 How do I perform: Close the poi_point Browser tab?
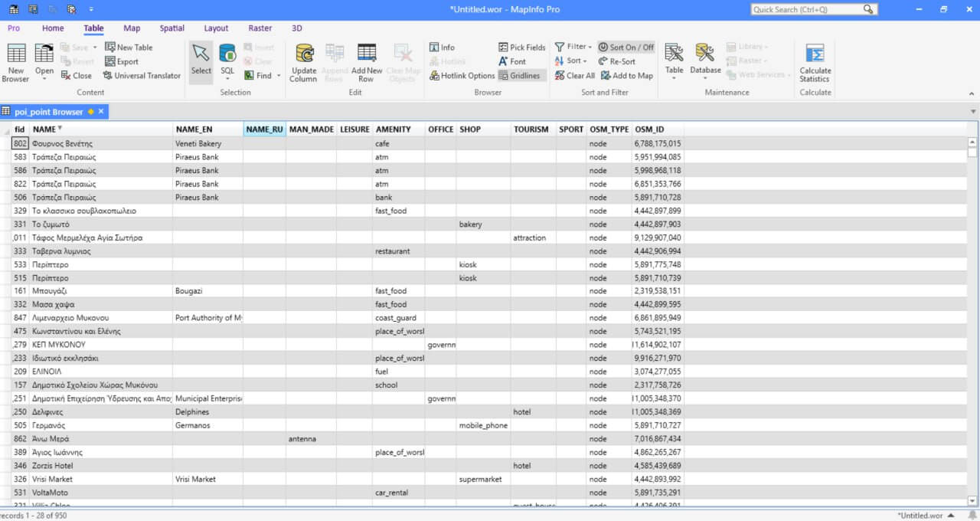[100, 112]
